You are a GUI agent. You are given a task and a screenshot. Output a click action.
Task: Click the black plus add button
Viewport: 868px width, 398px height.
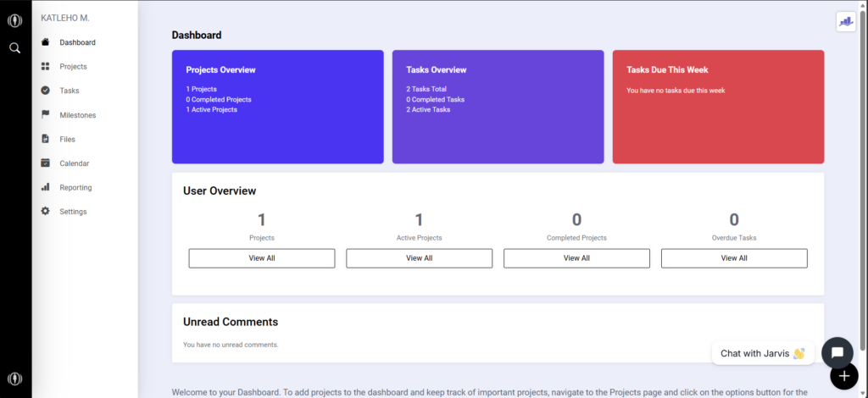(843, 376)
